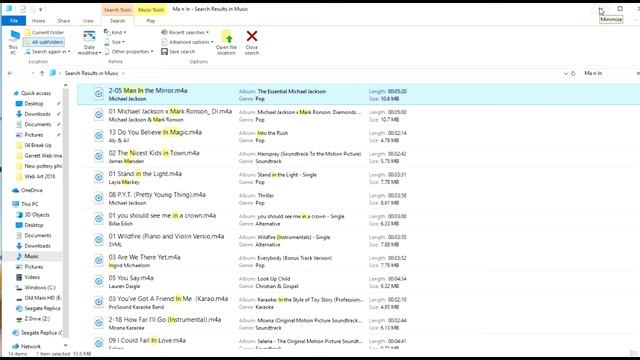640x360 pixels.
Task: Switch to the View ribbon tab
Action: pyautogui.click(x=88, y=21)
